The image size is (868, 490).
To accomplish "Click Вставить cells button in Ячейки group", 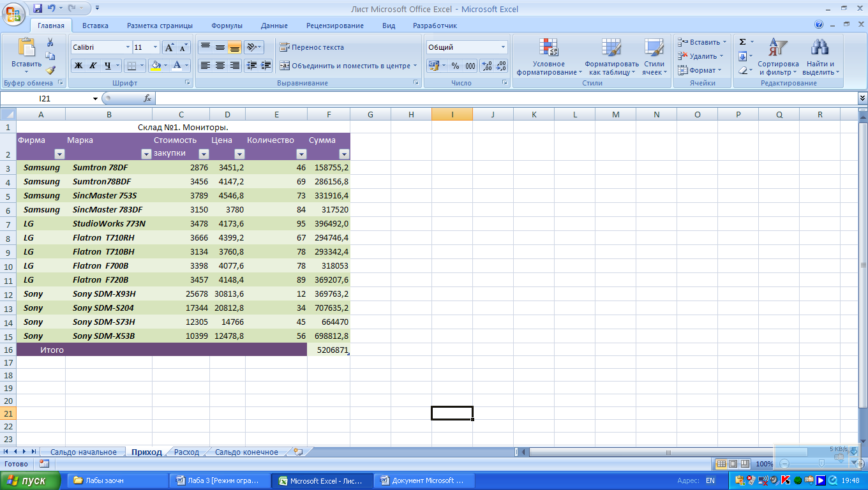I will (702, 42).
